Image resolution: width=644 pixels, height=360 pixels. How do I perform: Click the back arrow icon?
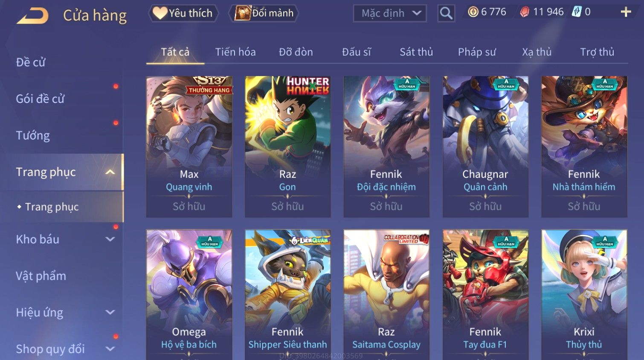[x=32, y=16]
